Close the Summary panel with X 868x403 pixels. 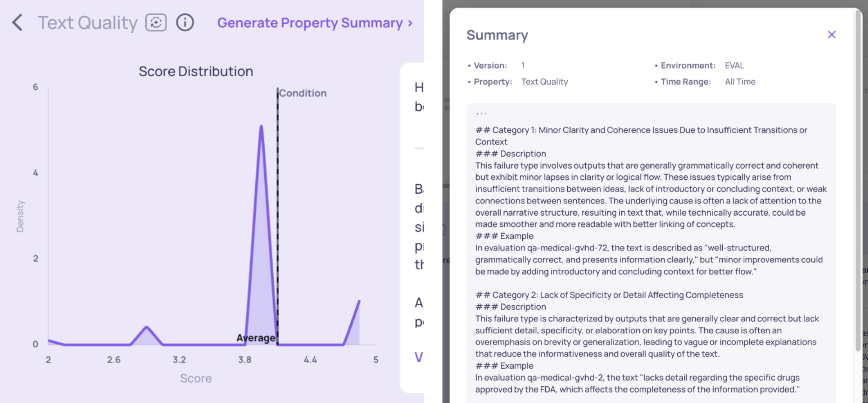click(832, 35)
